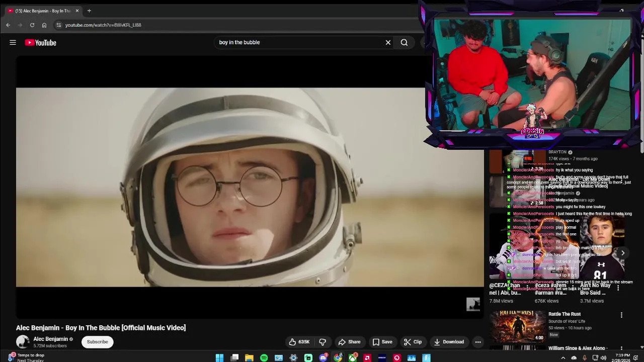The height and width of the screenshot is (362, 644).
Task: Open the Xbox app from taskbar
Action: 353,358
